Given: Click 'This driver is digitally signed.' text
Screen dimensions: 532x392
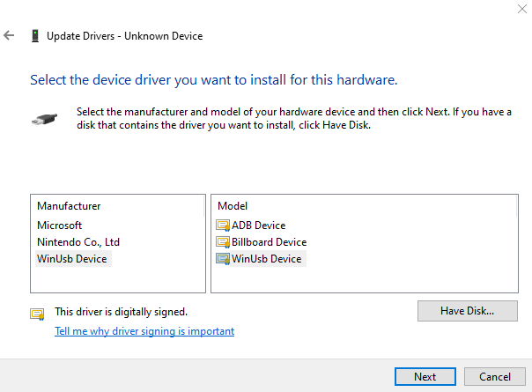Looking at the screenshot, I should [x=122, y=312].
